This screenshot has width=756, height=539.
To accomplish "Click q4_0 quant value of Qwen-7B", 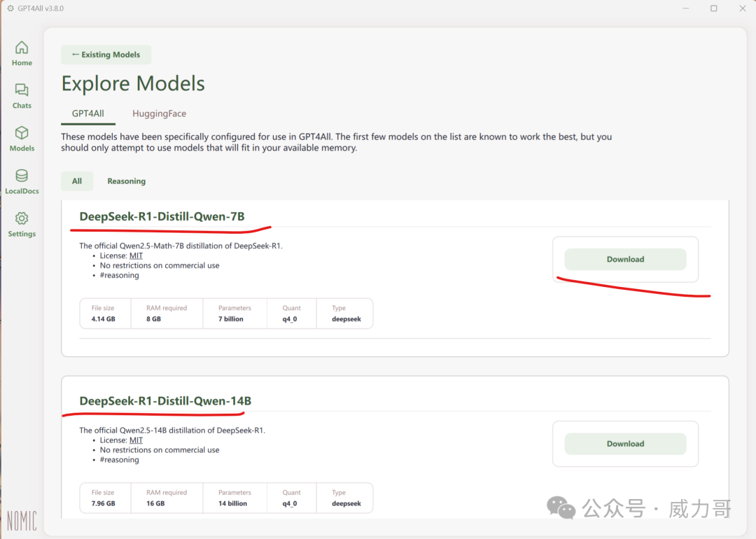I will click(x=290, y=319).
